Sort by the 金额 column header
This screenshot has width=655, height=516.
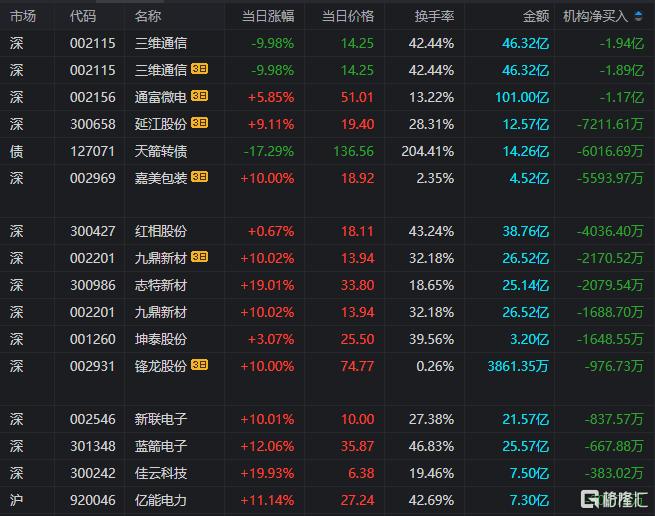point(536,16)
